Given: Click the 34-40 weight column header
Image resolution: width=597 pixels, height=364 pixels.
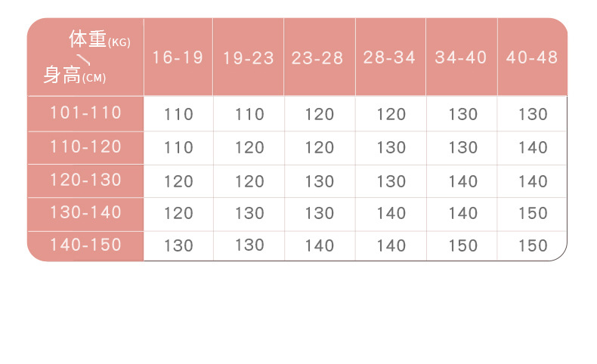Looking at the screenshot, I should pyautogui.click(x=461, y=57).
